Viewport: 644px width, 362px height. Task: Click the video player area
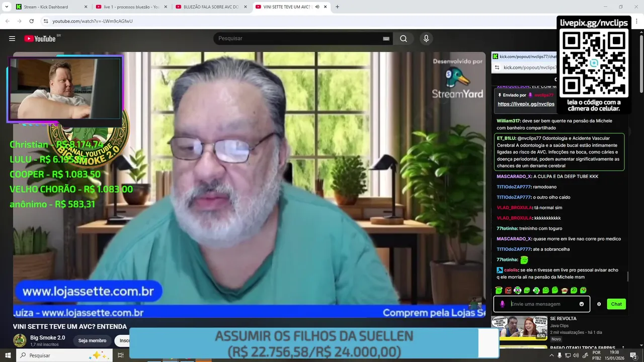pos(249,185)
